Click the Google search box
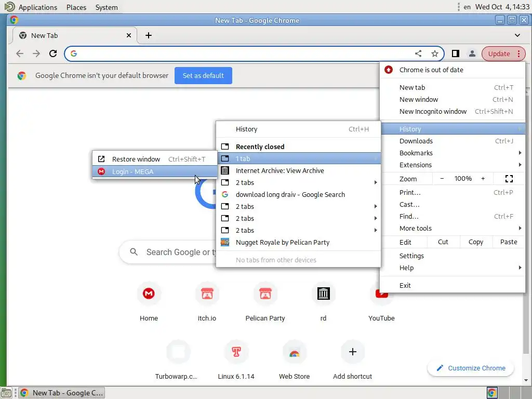The image size is (532, 399). pyautogui.click(x=168, y=252)
